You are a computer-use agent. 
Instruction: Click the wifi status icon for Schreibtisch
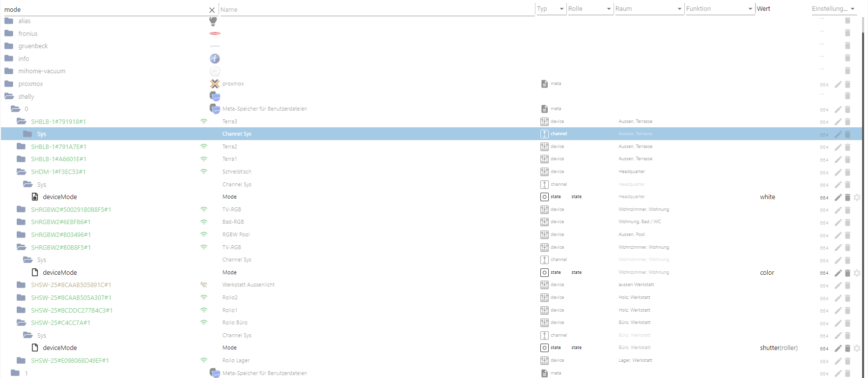[x=204, y=172]
